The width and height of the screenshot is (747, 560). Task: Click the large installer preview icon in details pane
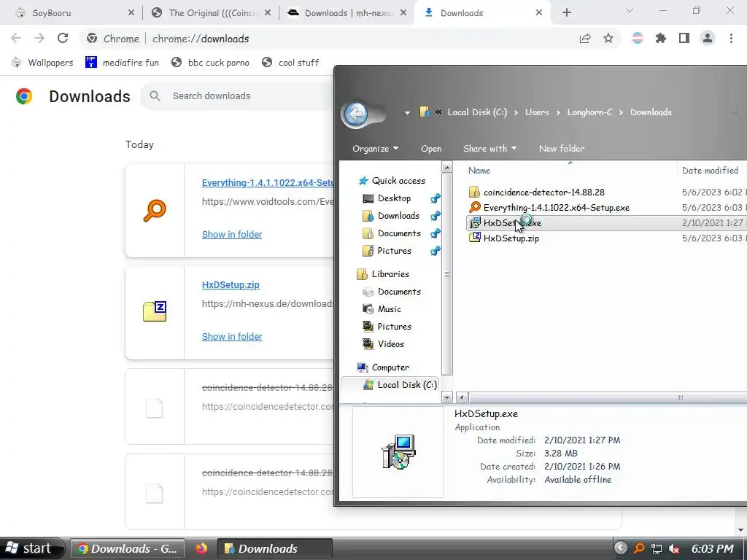[x=399, y=451]
